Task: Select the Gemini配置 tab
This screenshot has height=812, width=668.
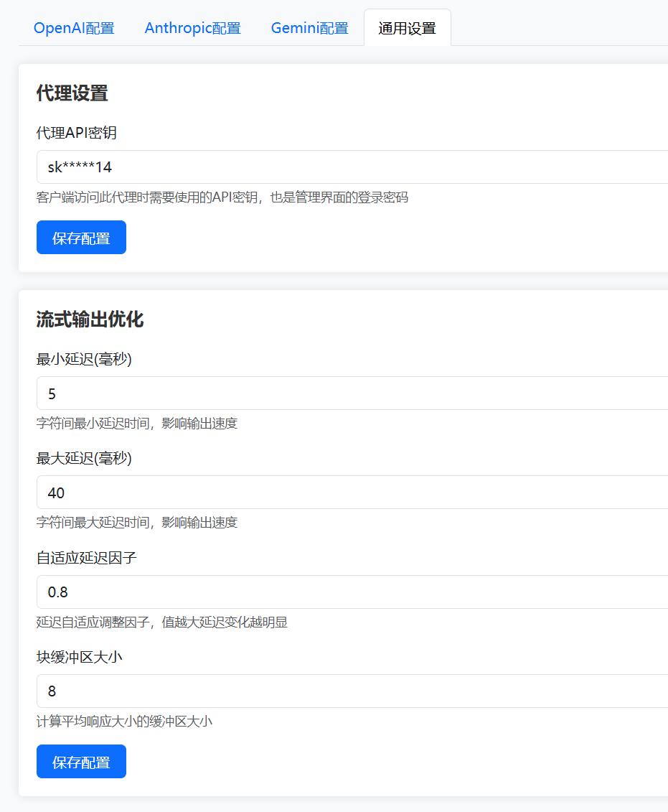Action: click(309, 28)
